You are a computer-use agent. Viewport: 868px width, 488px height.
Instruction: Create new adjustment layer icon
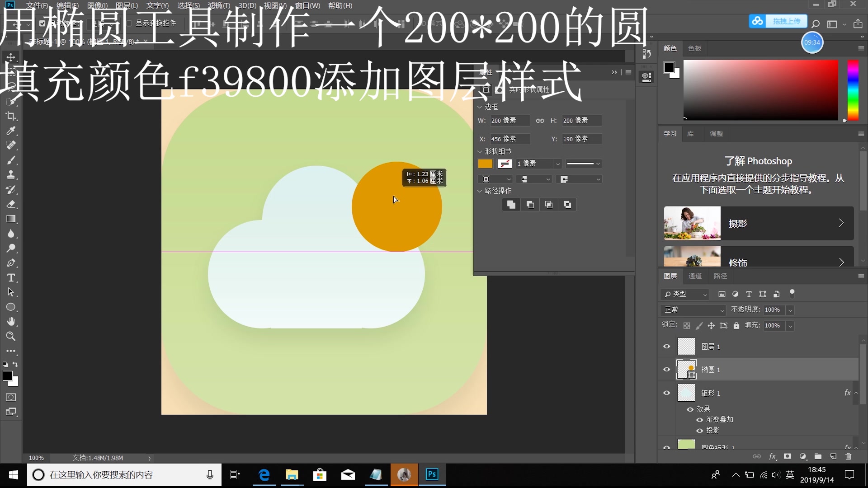point(803,457)
